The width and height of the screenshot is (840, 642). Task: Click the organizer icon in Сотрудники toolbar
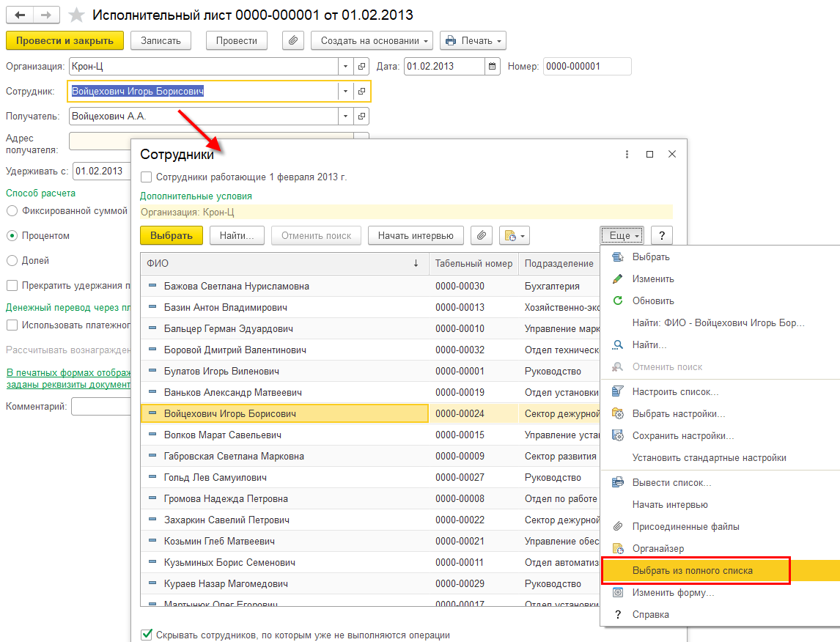514,236
